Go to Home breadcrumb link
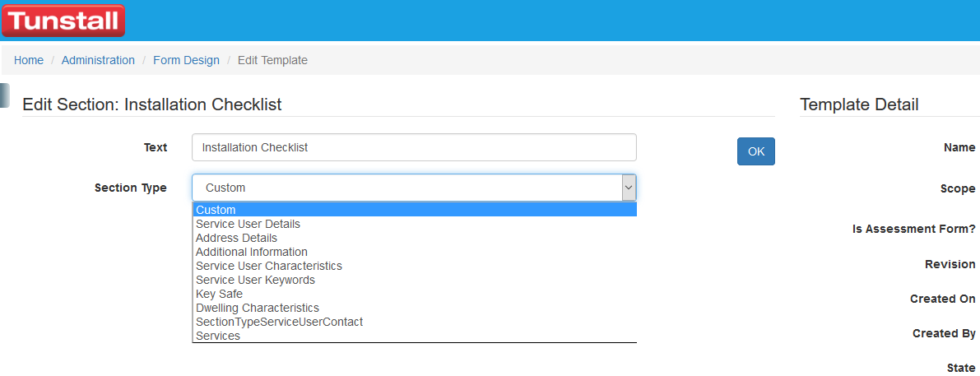The width and height of the screenshot is (980, 376). coord(29,60)
